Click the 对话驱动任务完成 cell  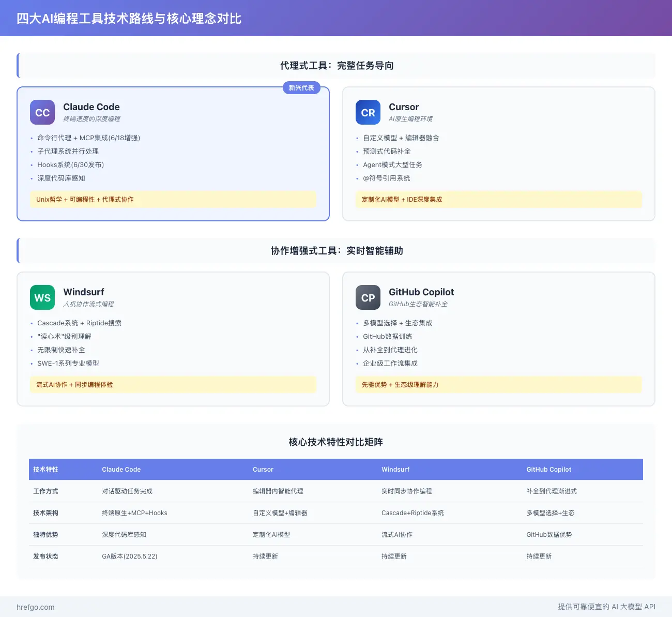pos(127,491)
